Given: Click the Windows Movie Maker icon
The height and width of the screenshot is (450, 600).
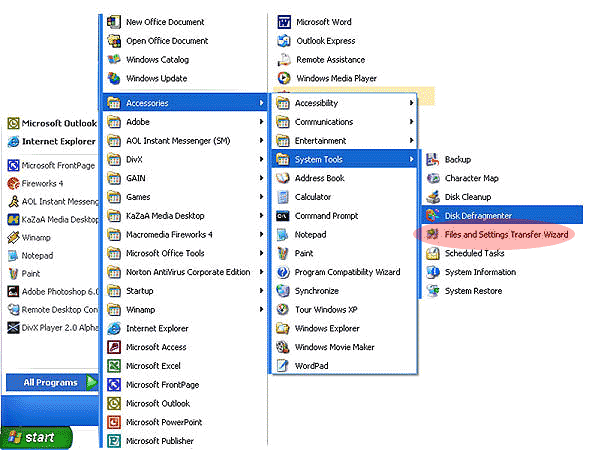Looking at the screenshot, I should tap(282, 347).
